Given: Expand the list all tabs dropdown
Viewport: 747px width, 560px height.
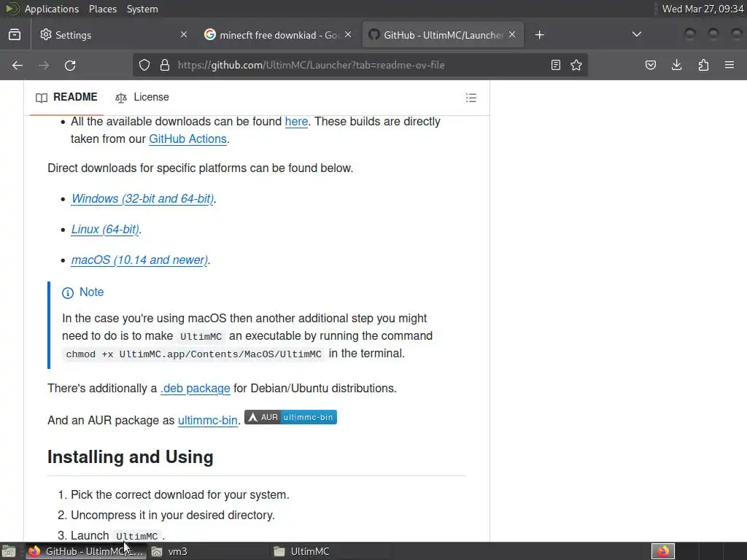Looking at the screenshot, I should click(x=636, y=34).
